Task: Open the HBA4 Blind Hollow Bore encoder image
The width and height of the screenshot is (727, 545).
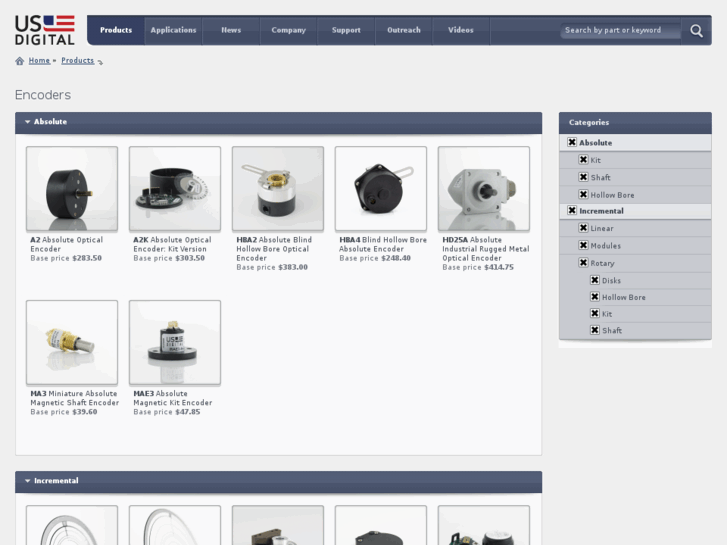Action: (381, 189)
